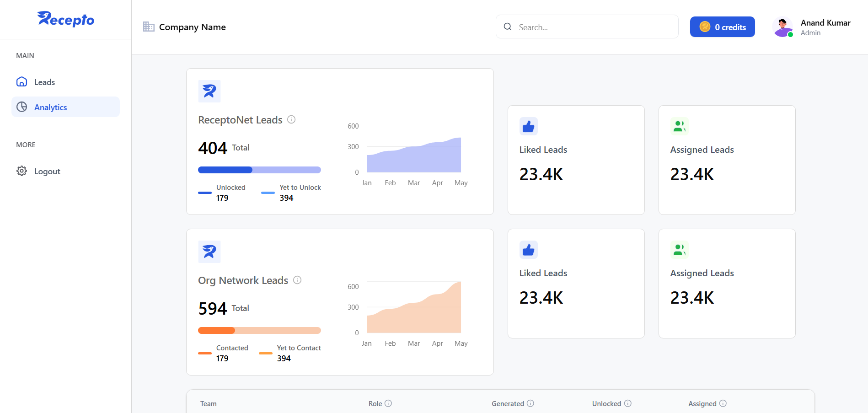This screenshot has width=868, height=413.
Task: Click the Recepto logo at top left
Action: (65, 19)
